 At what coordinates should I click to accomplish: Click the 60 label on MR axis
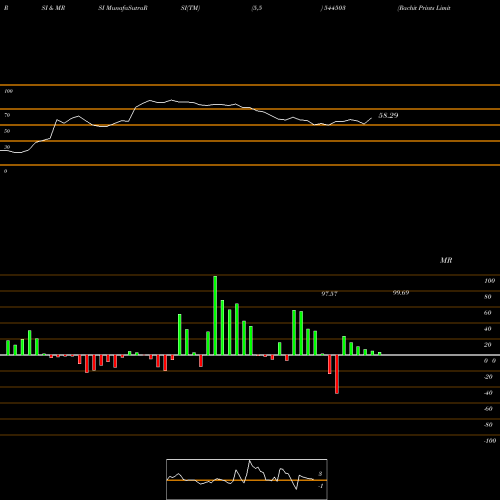click(488, 313)
